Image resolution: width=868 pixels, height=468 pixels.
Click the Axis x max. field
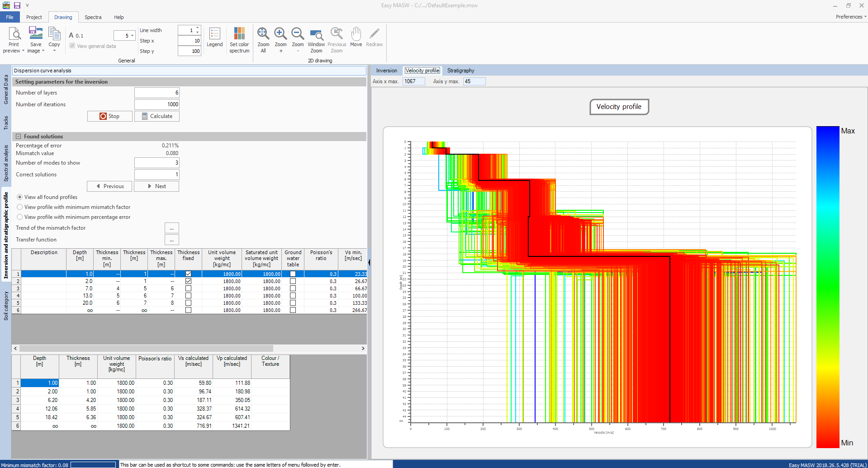tap(414, 81)
